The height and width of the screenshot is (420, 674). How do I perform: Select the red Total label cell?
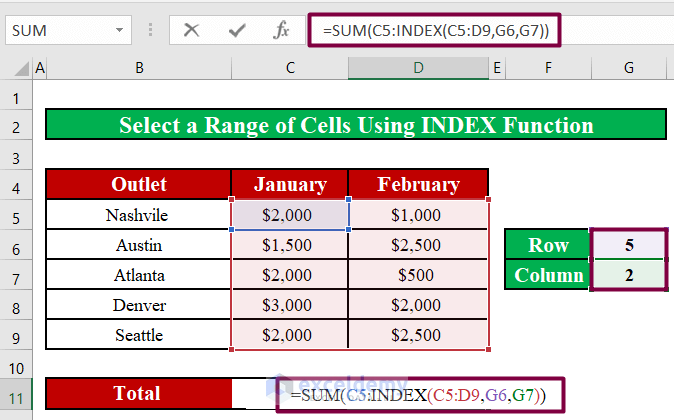tap(138, 395)
